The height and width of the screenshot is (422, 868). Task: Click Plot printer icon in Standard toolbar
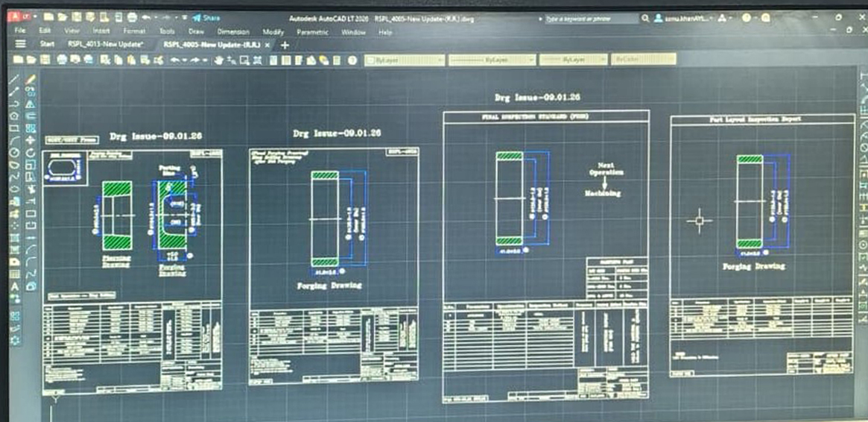[62, 59]
